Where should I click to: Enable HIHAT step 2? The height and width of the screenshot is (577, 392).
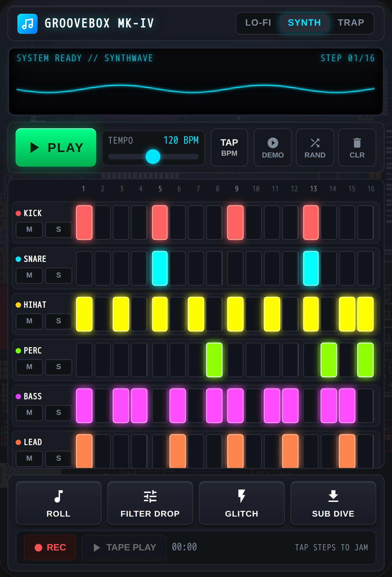pos(103,314)
